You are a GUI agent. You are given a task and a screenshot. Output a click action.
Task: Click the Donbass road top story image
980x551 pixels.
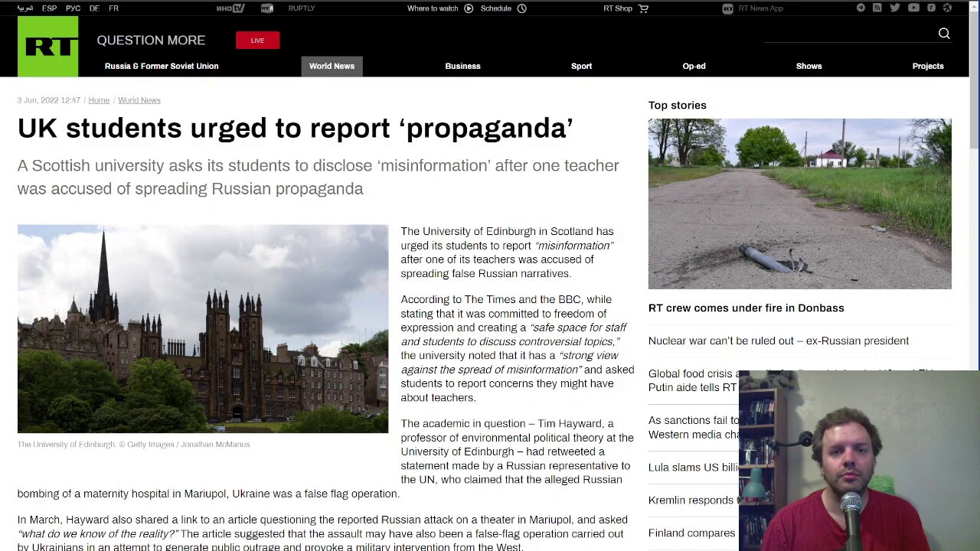point(799,204)
